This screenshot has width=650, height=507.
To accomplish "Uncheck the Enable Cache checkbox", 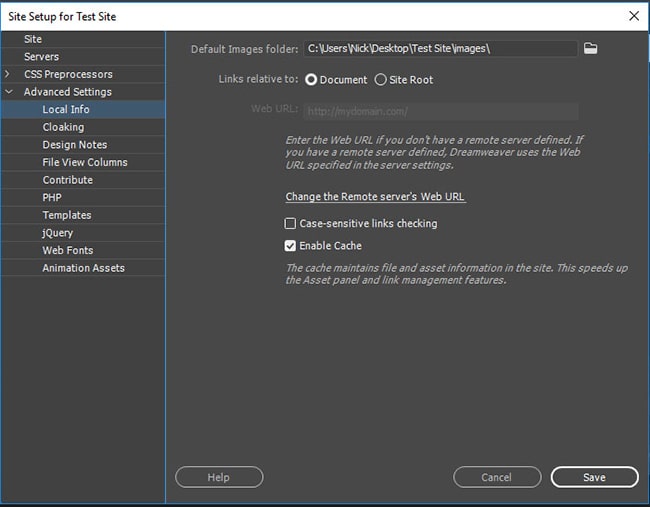I will (x=290, y=246).
